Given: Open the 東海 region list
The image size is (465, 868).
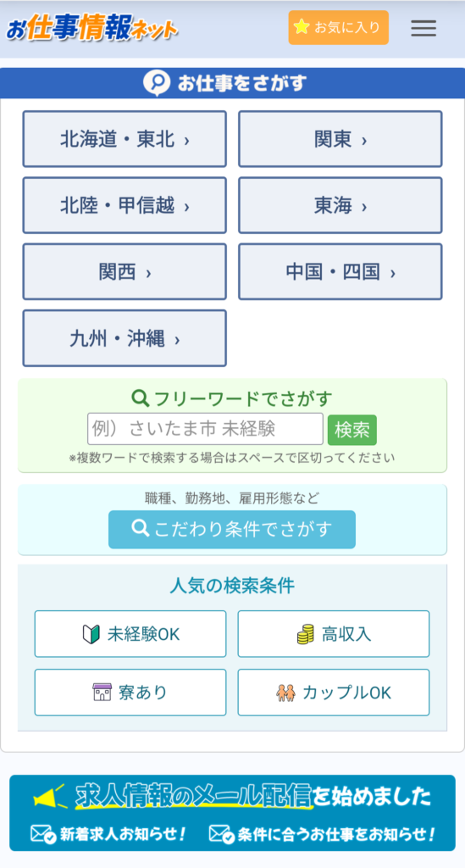Looking at the screenshot, I should point(340,205).
